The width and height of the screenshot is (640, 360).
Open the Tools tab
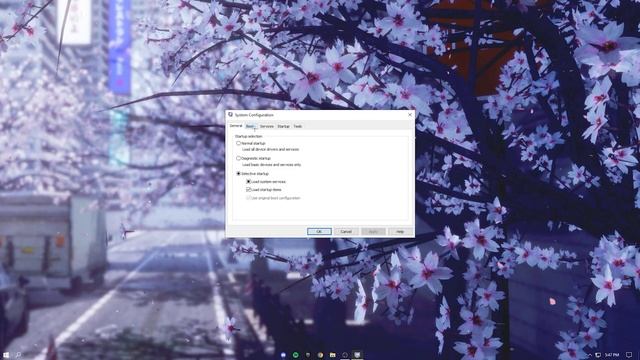point(298,127)
